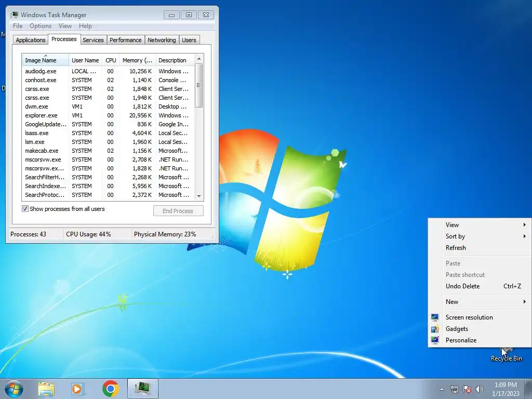The image size is (532, 399).
Task: Click the Physical Memory 23% status entry
Action: 165,234
